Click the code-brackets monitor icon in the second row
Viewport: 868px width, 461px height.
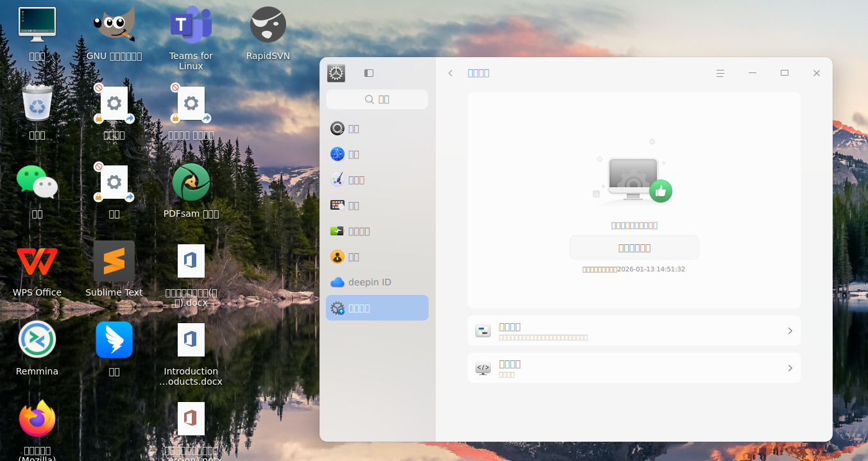tap(483, 368)
